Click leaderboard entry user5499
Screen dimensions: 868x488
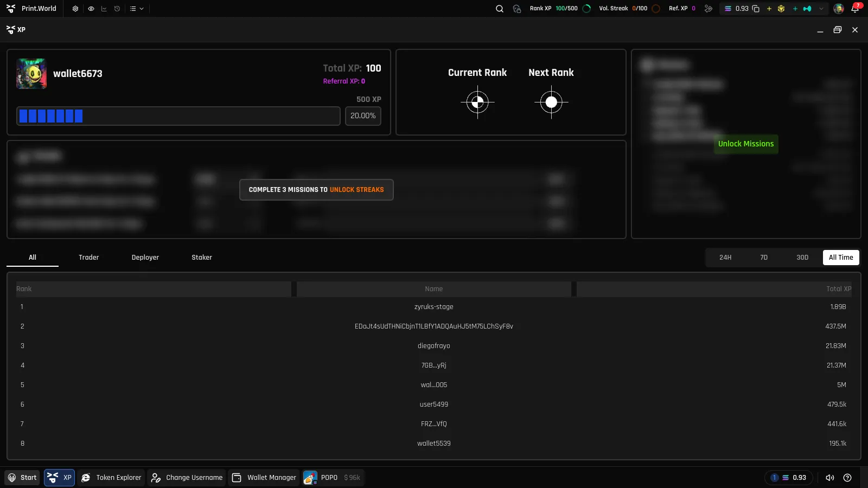[x=434, y=404]
